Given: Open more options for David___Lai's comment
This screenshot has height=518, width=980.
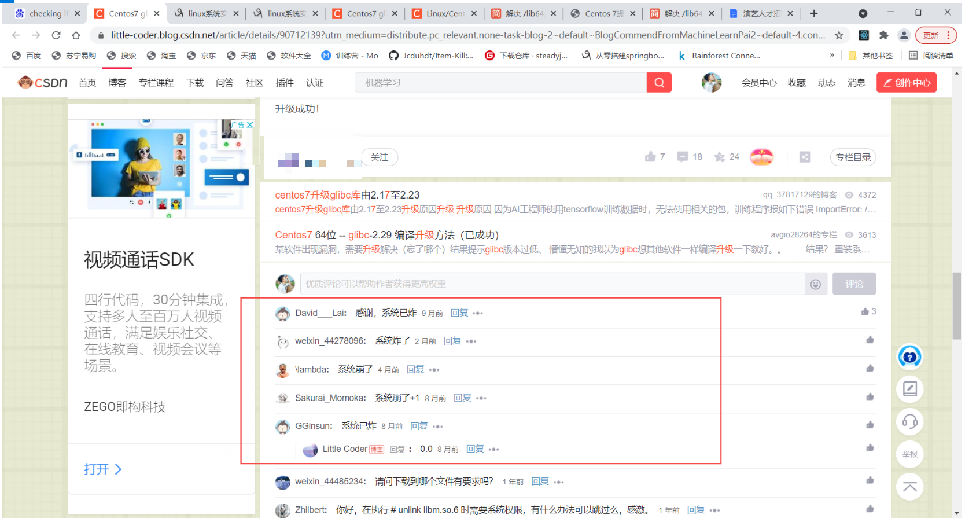Looking at the screenshot, I should click(477, 313).
